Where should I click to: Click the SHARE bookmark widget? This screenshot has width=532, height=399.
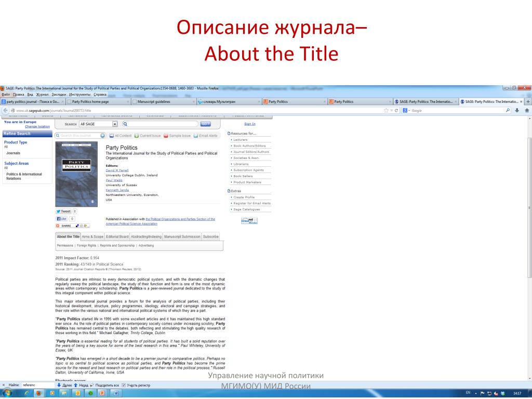tap(73, 225)
